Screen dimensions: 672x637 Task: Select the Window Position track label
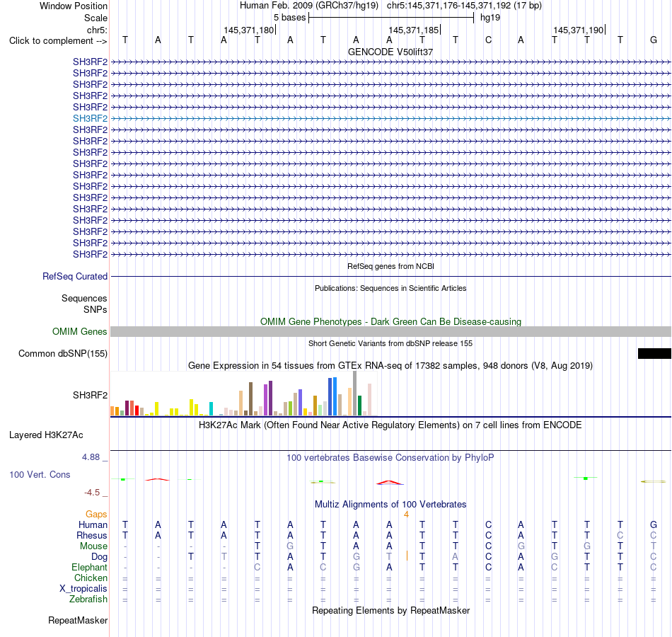coord(74,6)
